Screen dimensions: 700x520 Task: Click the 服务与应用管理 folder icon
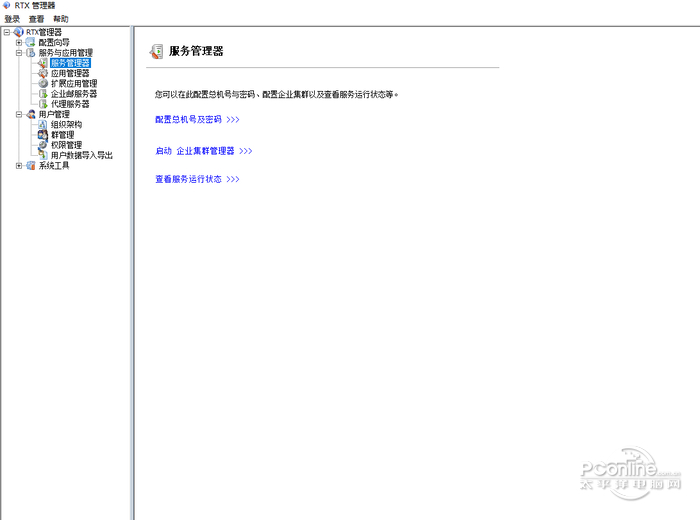[x=30, y=53]
